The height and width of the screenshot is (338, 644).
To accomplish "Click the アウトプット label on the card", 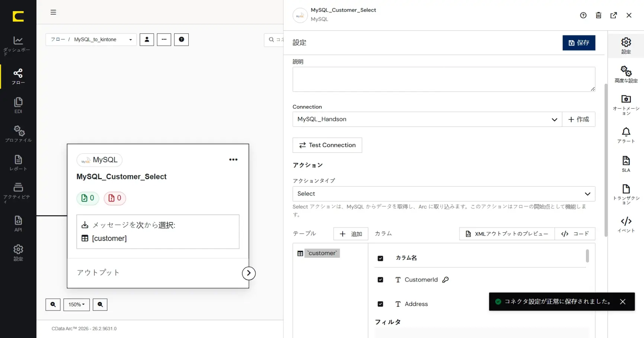I will (x=98, y=273).
